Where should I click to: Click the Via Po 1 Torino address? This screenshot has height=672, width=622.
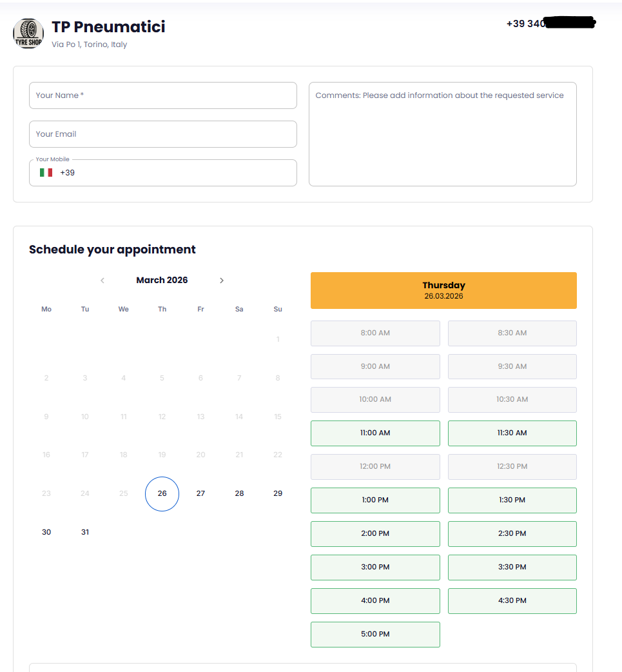pos(89,44)
